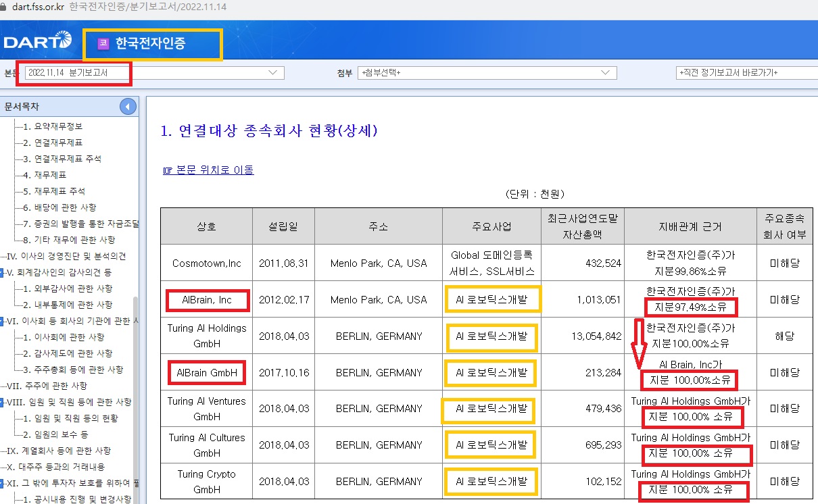Collapse the 문서목차 sidebar with arrow button
The height and width of the screenshot is (504, 818).
(x=128, y=107)
